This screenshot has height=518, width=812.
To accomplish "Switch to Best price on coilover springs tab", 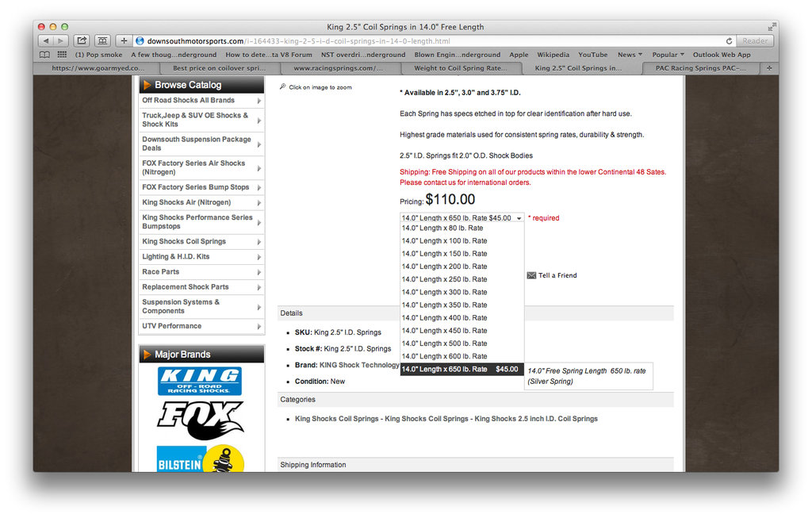I will pyautogui.click(x=219, y=68).
